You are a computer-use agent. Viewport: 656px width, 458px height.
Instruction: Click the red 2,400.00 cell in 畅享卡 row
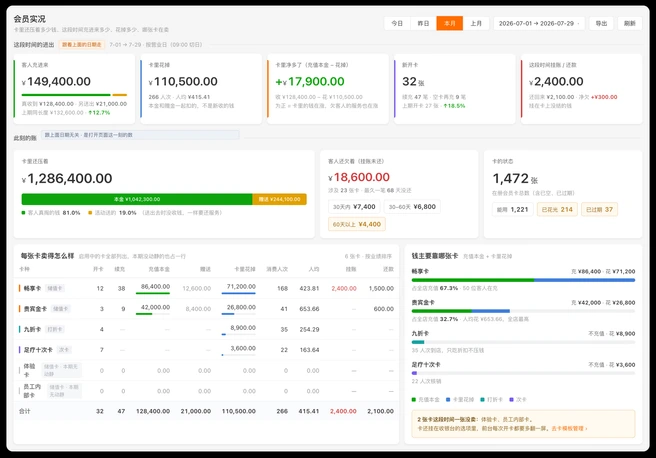click(344, 288)
